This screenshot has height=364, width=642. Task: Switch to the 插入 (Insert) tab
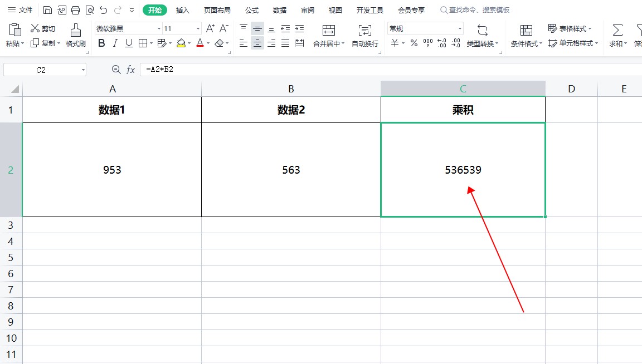pos(183,10)
